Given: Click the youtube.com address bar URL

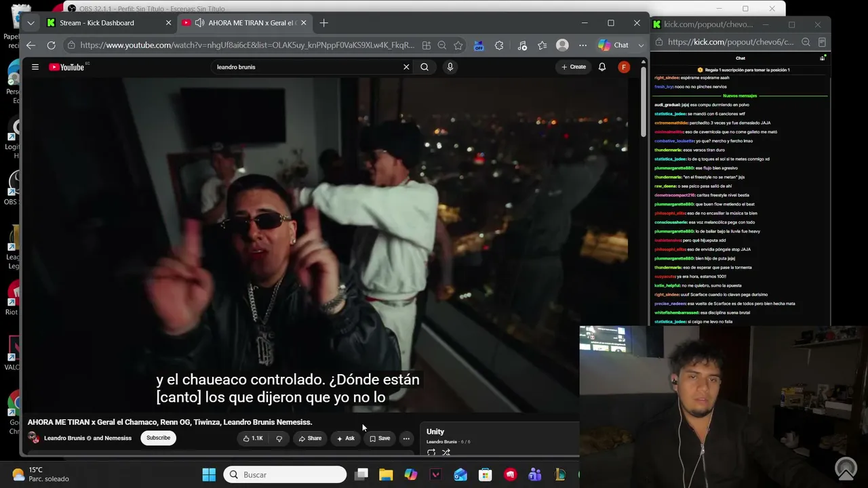Looking at the screenshot, I should (247, 45).
